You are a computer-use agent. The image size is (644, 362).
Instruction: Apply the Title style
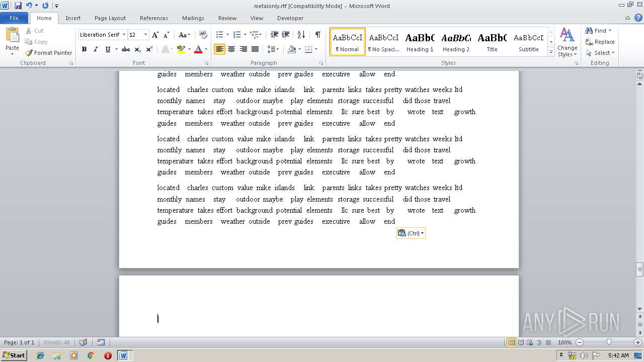pos(492,41)
